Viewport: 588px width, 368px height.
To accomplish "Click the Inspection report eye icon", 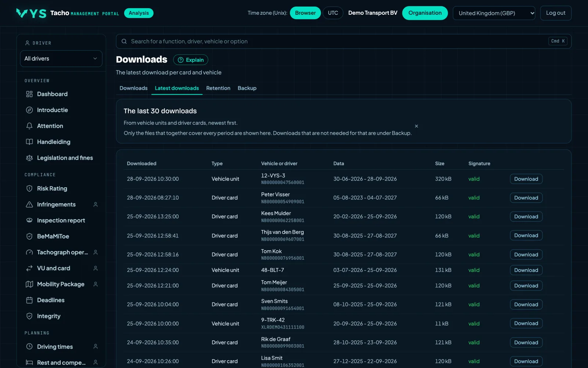I will pos(29,220).
